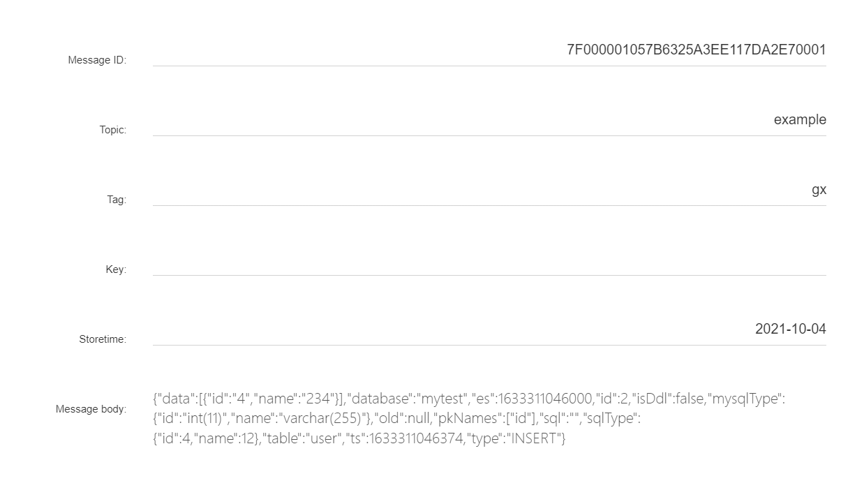Select the Tag input field

click(x=489, y=190)
